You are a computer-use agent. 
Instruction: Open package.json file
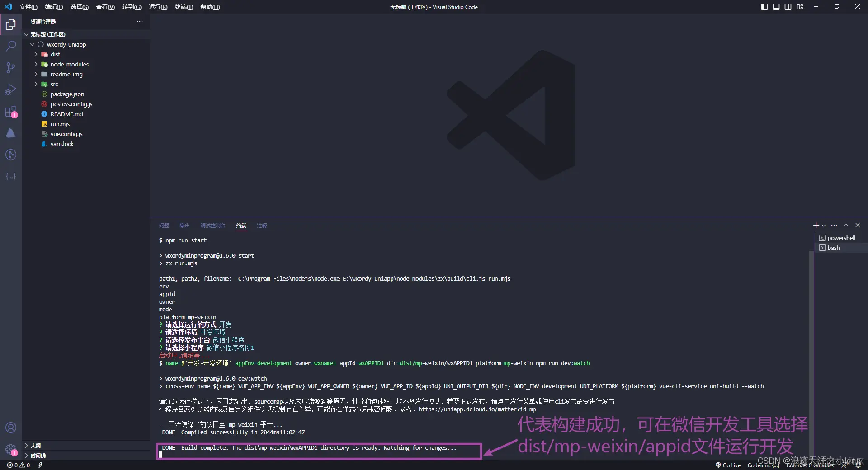click(x=86, y=94)
